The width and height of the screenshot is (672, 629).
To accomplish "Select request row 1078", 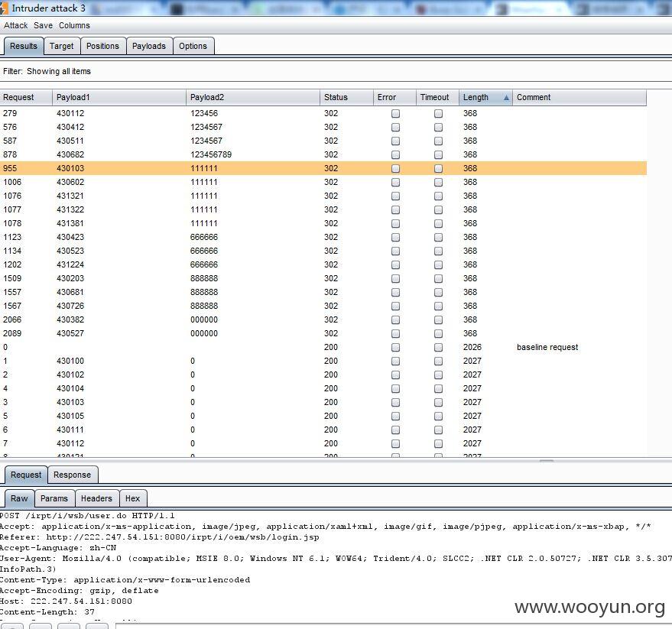I will pos(323,223).
